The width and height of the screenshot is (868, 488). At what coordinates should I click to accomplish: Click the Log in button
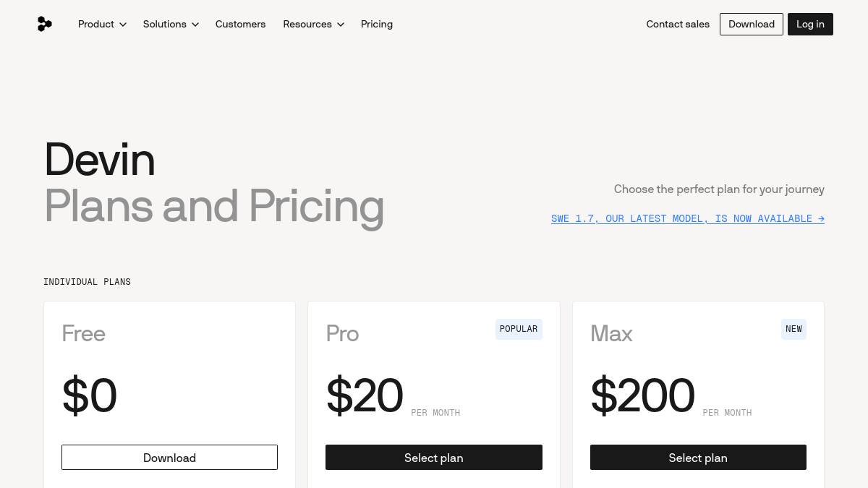point(810,24)
